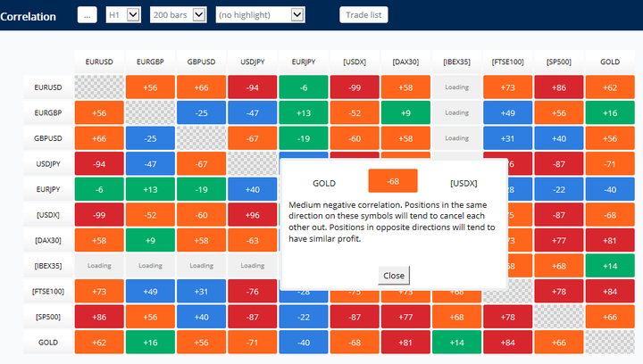This screenshot has width=643, height=364.
Task: Click the GBPUSD row label
Action: click(48, 138)
